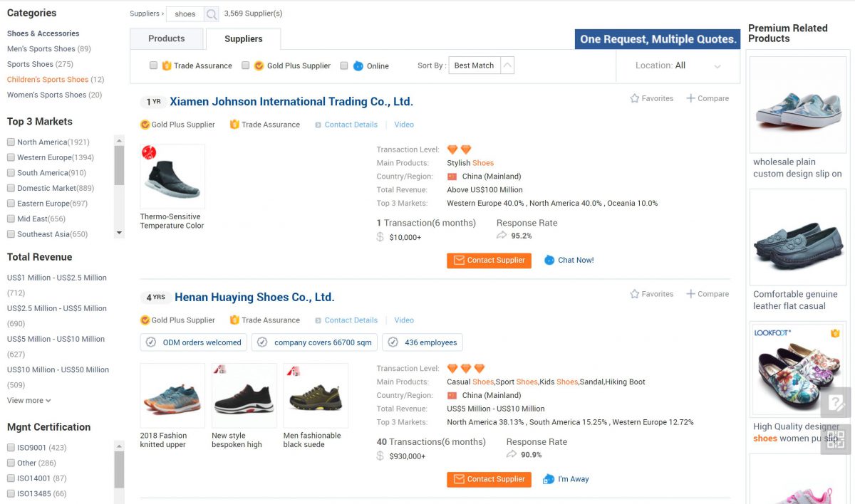Select Suppliers tab
Screen dimensions: 855x504
[244, 39]
